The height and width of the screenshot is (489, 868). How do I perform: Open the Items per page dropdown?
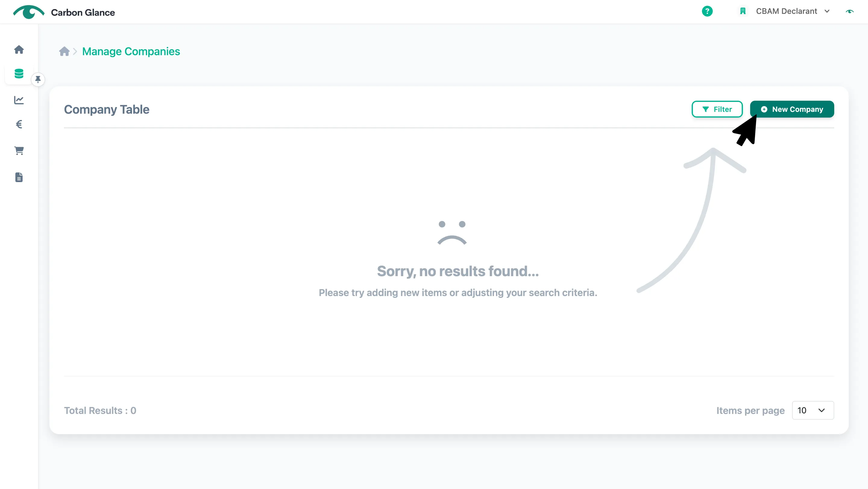click(x=813, y=410)
